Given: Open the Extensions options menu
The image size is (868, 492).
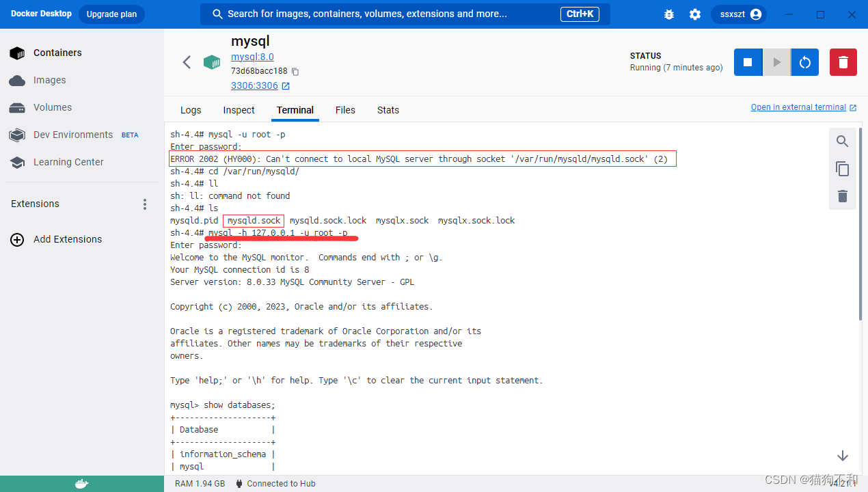Looking at the screenshot, I should 144,204.
